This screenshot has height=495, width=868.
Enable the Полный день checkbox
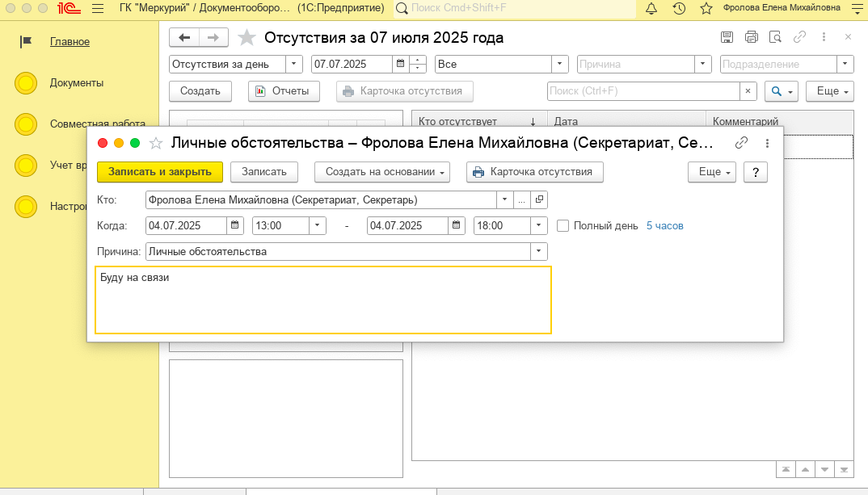pos(563,226)
